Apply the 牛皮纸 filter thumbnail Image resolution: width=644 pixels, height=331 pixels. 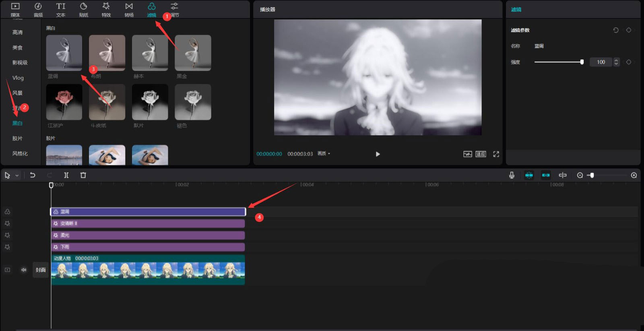point(107,102)
